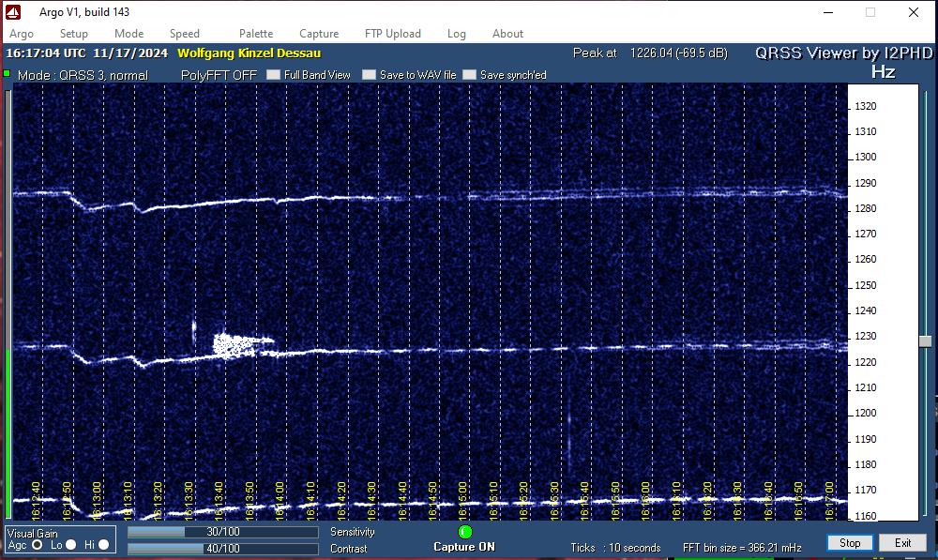Viewport: 938px width, 560px height.
Task: Click the 1320 Hz frequency scale label
Action: [865, 106]
